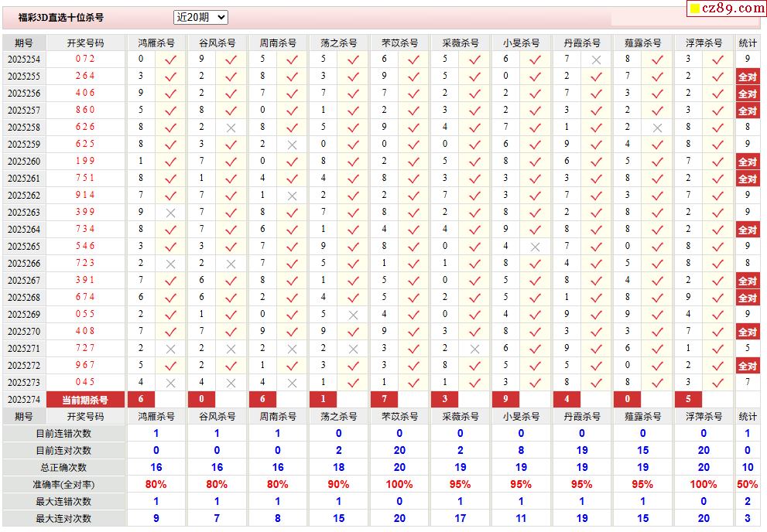
Task: Click the cross mark for 小旻杀号 in row 2025265
Action: point(535,247)
